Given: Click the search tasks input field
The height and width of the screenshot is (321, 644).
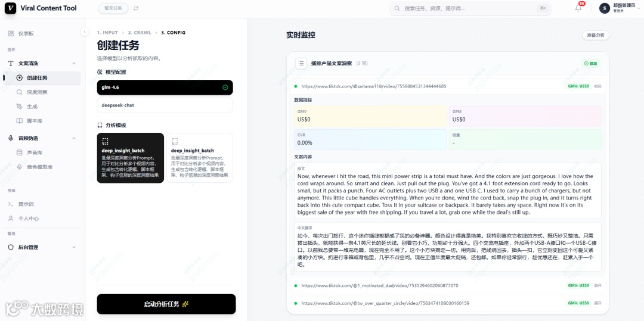Looking at the screenshot, I should pyautogui.click(x=470, y=8).
